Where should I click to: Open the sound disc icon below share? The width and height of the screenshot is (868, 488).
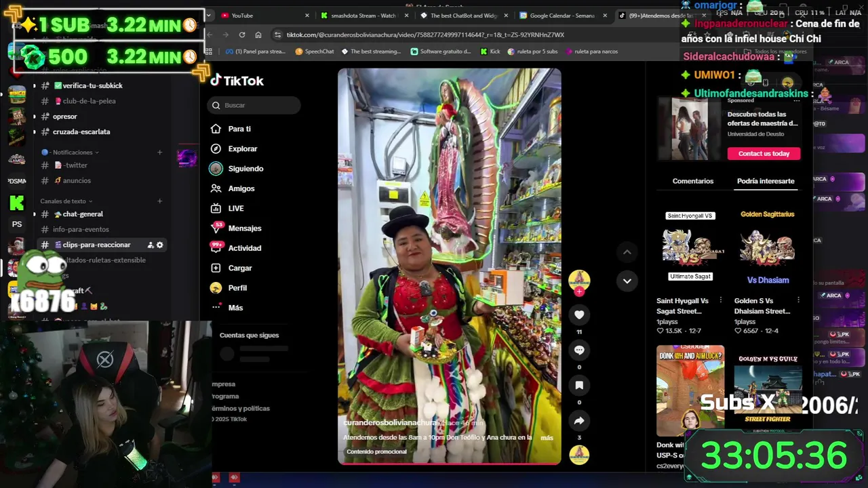click(x=579, y=454)
